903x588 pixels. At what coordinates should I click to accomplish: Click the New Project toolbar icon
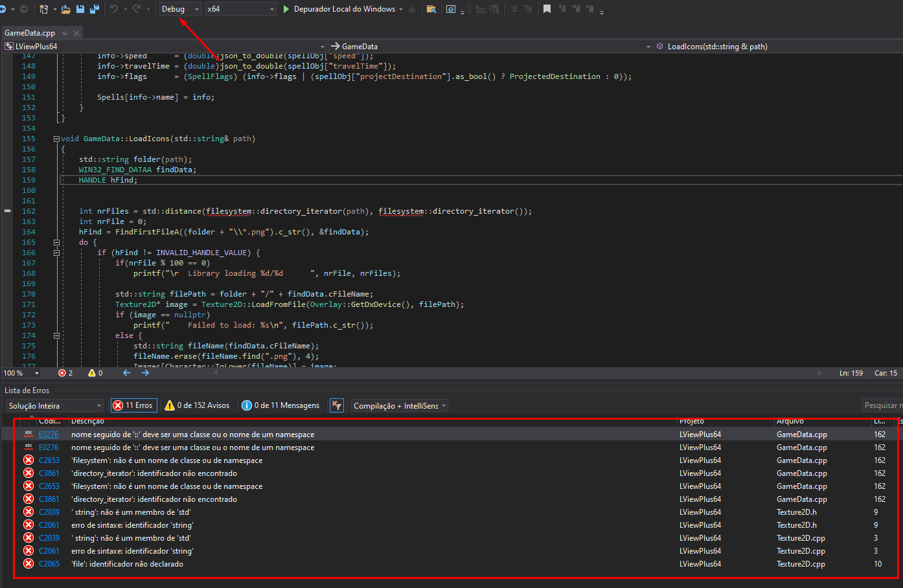tap(43, 9)
